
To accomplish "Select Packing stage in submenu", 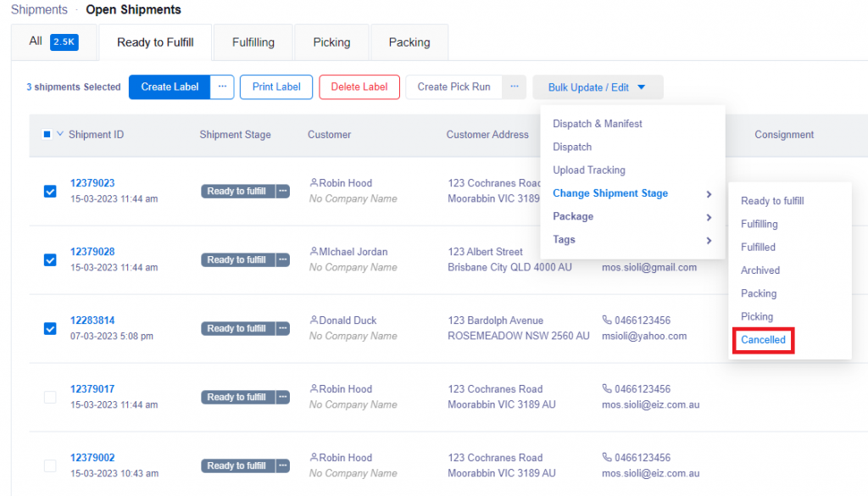I will click(x=759, y=293).
